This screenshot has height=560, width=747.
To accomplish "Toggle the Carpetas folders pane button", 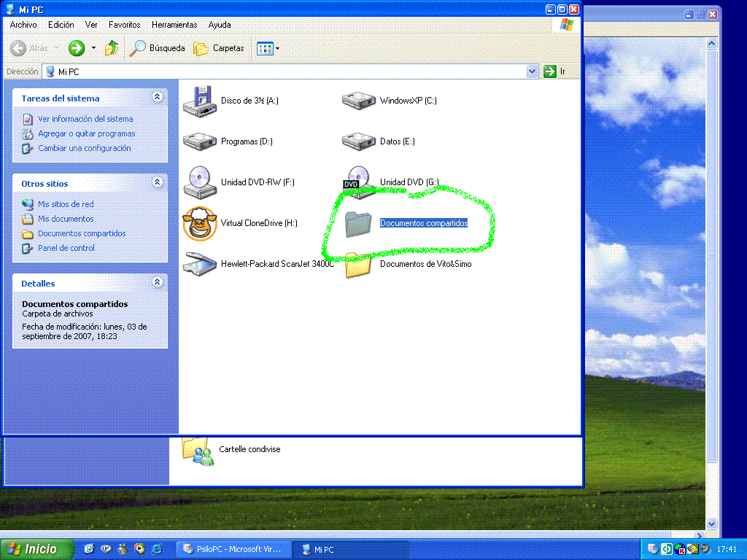I will click(220, 48).
